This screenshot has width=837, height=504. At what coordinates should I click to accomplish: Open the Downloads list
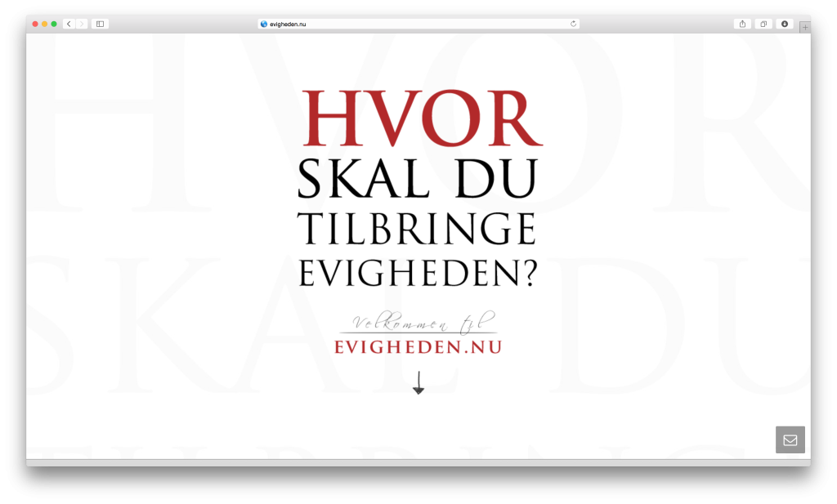(x=785, y=24)
